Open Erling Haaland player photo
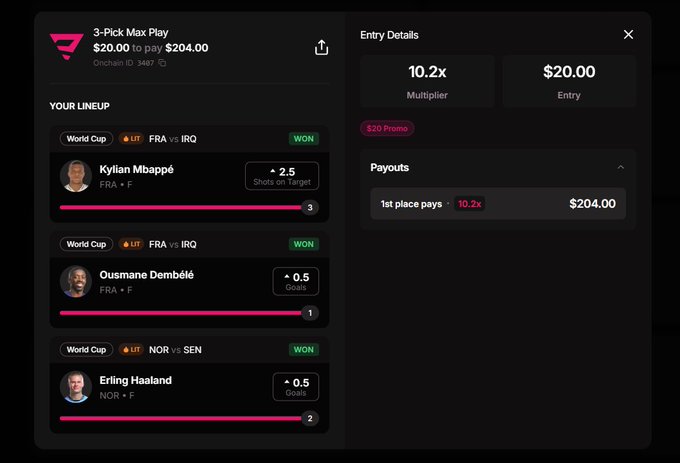The width and height of the screenshot is (680, 463). [x=76, y=387]
